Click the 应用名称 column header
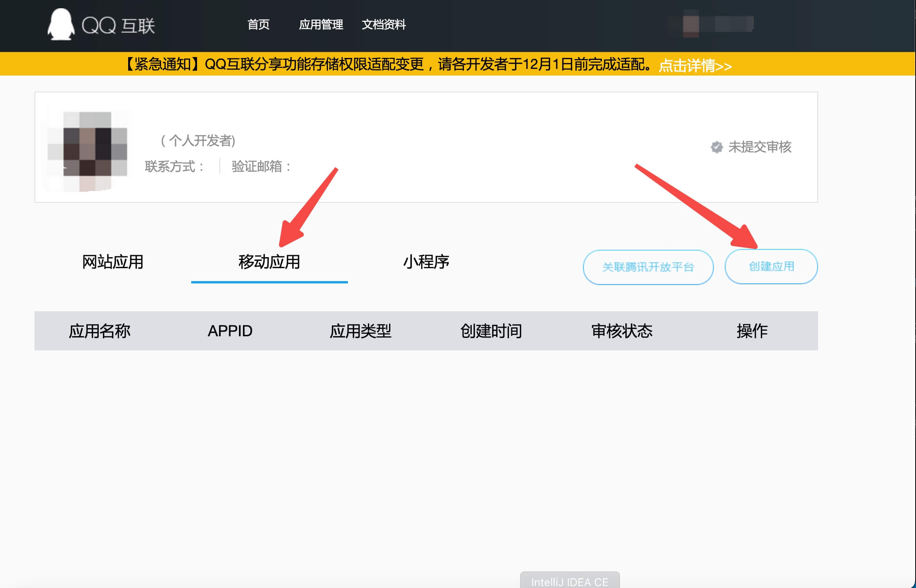Screen dimensions: 916x588 (100, 331)
